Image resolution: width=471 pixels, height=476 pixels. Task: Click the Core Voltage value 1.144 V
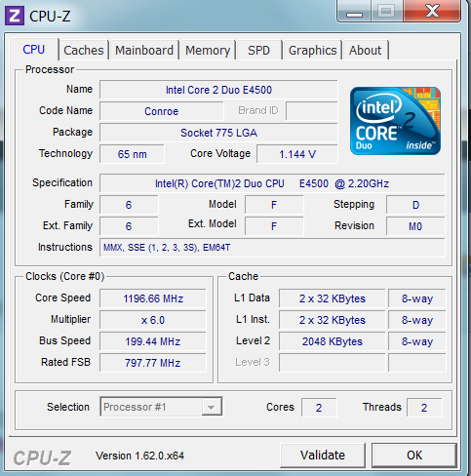pyautogui.click(x=297, y=154)
